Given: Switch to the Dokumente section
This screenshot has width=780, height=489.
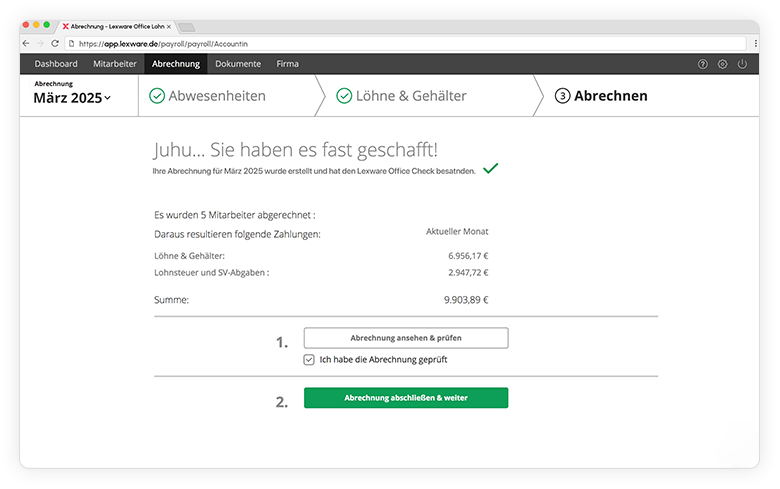Looking at the screenshot, I should click(x=238, y=64).
